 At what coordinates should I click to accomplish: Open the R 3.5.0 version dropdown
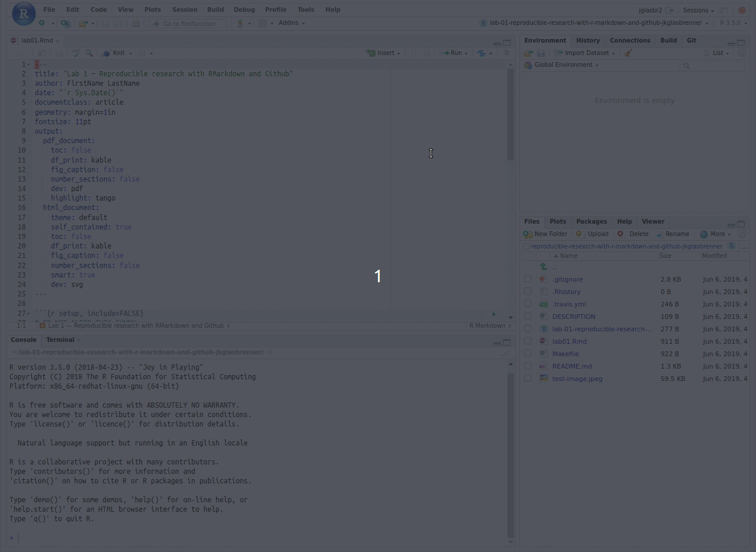click(733, 23)
